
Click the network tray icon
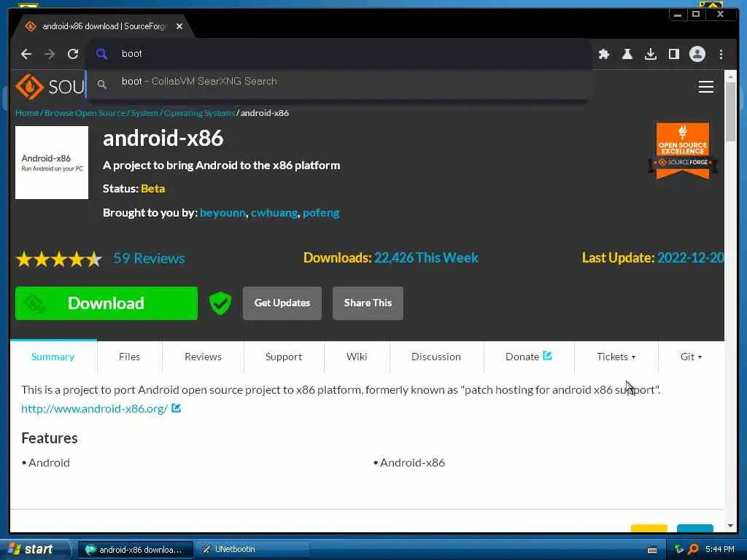coord(679,550)
